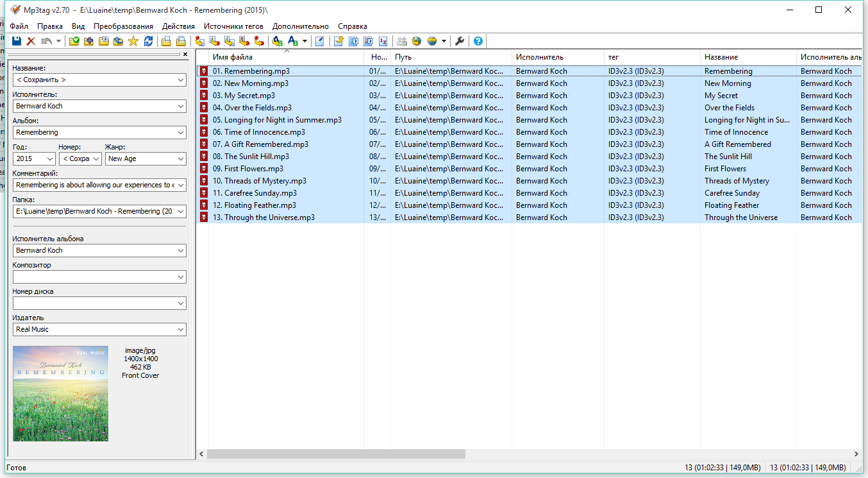
Task: Click the Save tag floppy disk icon
Action: [17, 41]
